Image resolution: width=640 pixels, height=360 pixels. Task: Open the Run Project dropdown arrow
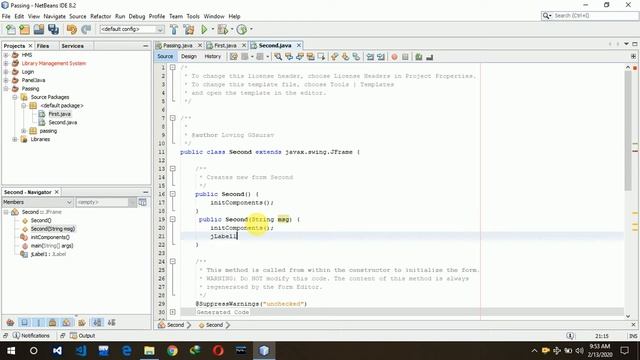click(x=212, y=29)
